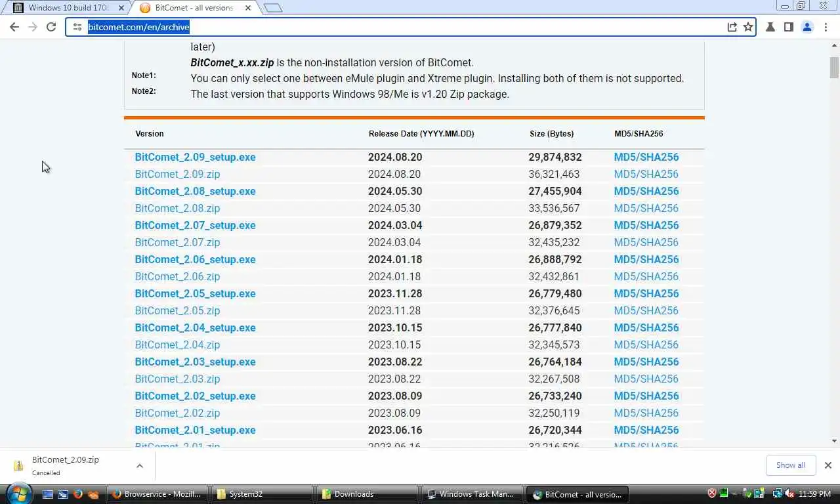Open MD5/SHA256 for BitComet_2.07.zip
This screenshot has height=504, width=840.
pyautogui.click(x=646, y=242)
